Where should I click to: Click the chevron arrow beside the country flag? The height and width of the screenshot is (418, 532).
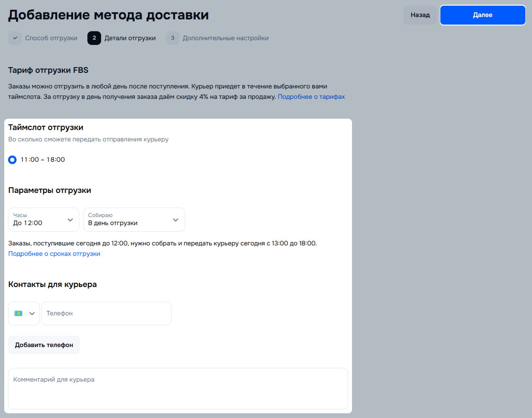[33, 313]
